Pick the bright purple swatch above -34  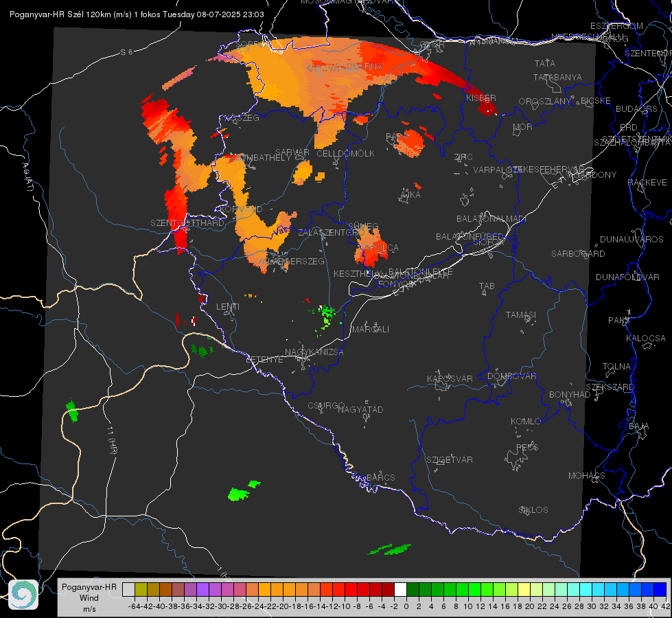(x=202, y=589)
